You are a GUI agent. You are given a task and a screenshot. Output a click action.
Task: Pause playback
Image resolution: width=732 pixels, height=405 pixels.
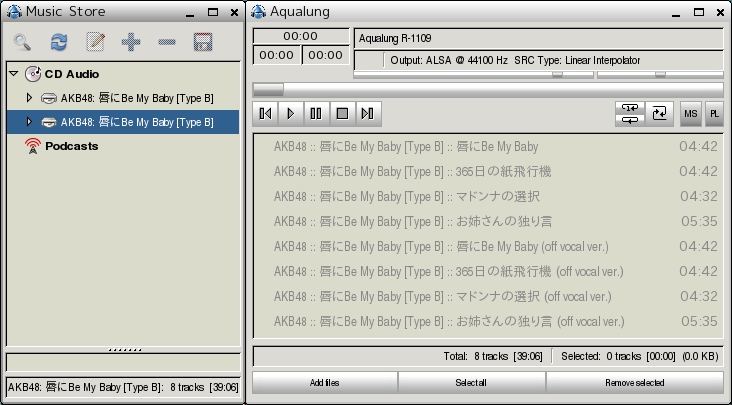(x=316, y=113)
